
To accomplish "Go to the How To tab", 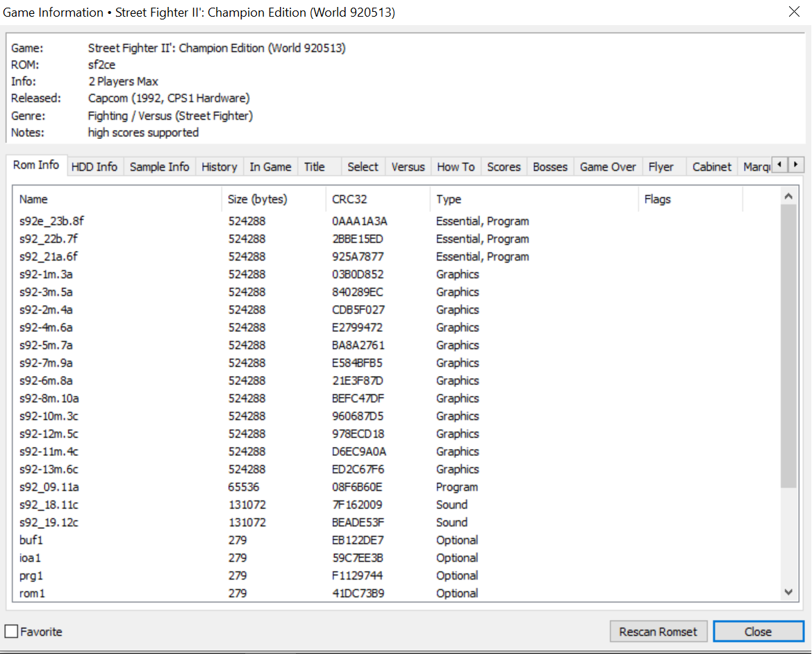I will point(456,167).
